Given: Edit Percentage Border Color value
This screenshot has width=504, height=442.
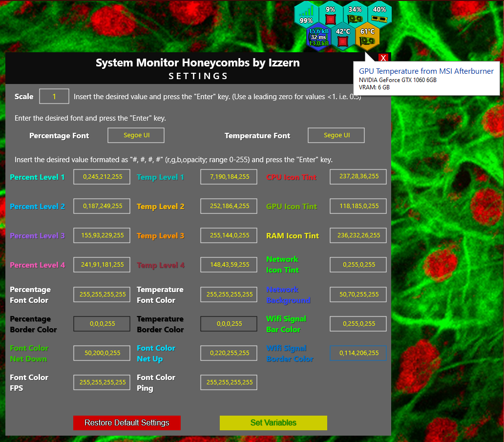Looking at the screenshot, I should coord(102,324).
